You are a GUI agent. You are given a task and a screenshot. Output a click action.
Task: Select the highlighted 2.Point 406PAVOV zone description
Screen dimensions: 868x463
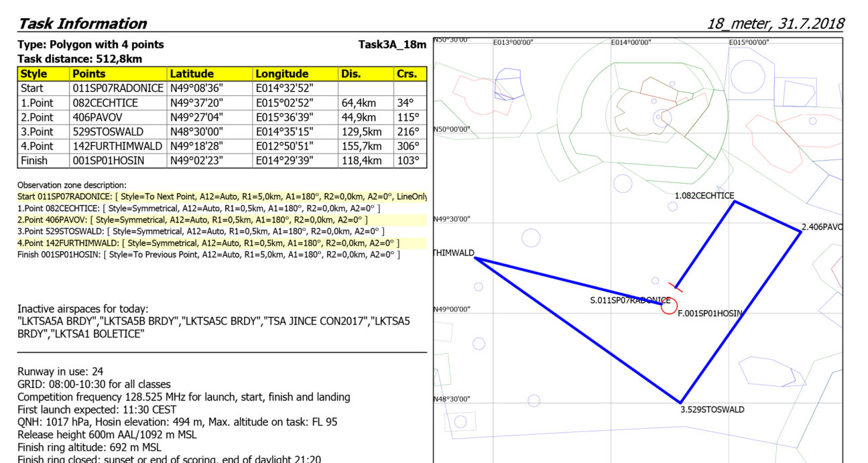tap(192, 220)
